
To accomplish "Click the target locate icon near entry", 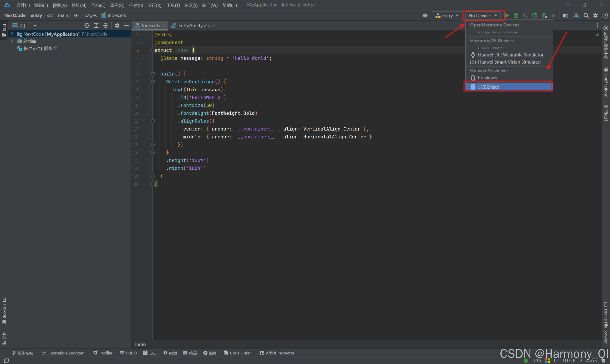I will pyautogui.click(x=425, y=15).
